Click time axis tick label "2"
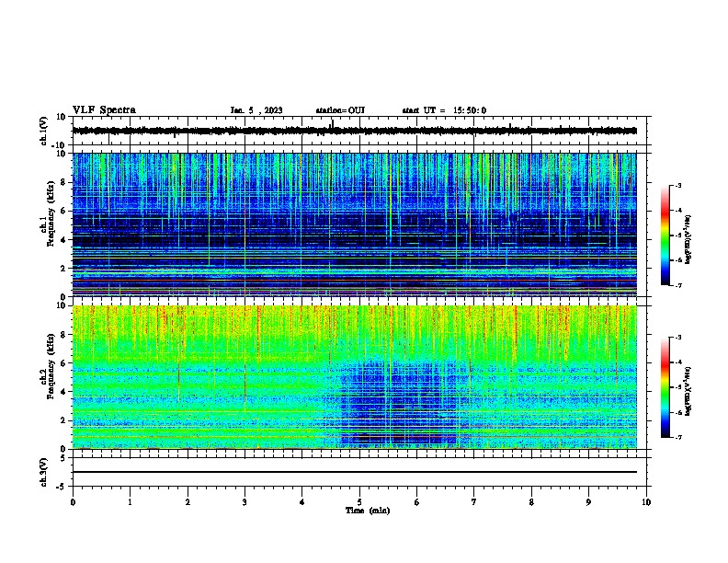The image size is (728, 563). [x=188, y=502]
